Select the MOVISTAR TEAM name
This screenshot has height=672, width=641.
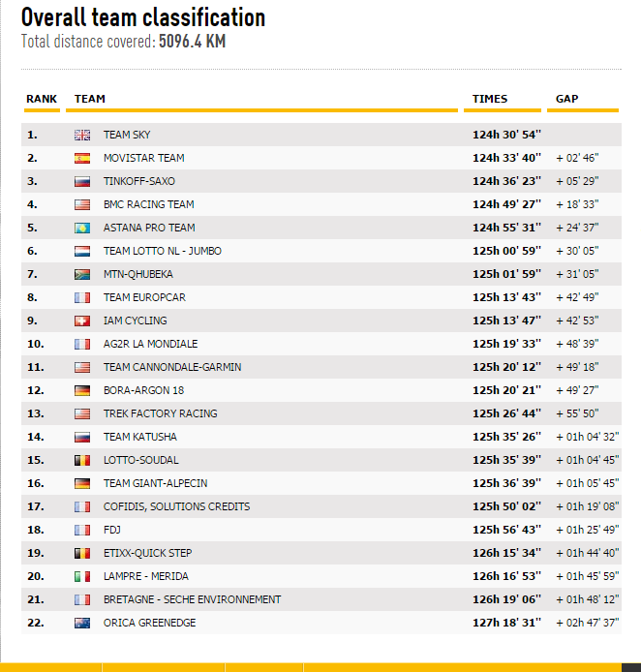pos(144,158)
